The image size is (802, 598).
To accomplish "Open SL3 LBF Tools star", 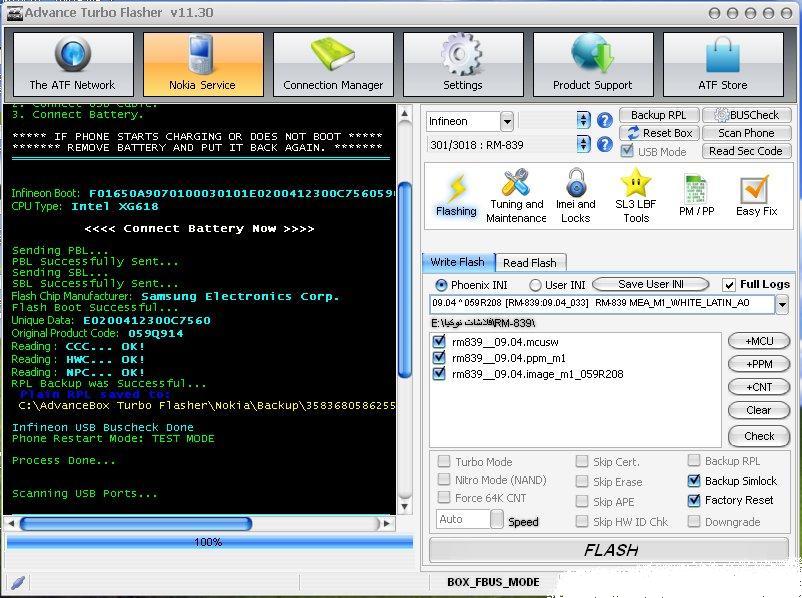I will (x=636, y=196).
